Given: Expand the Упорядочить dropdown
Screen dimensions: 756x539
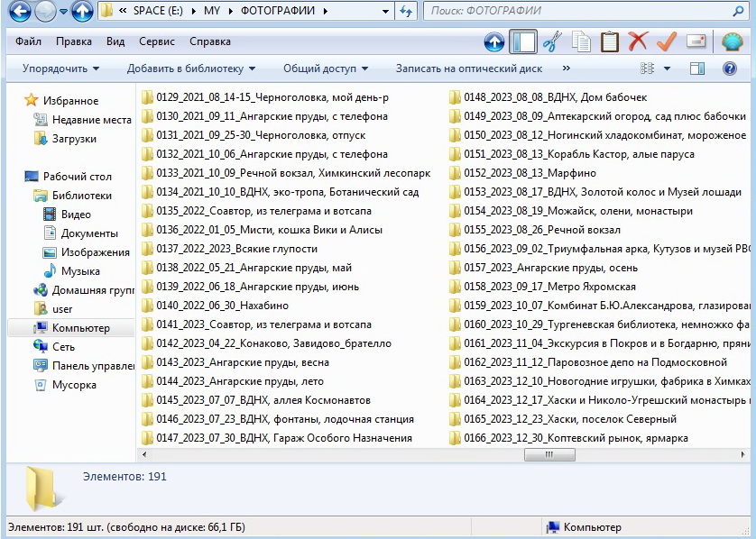Looking at the screenshot, I should pyautogui.click(x=60, y=69).
